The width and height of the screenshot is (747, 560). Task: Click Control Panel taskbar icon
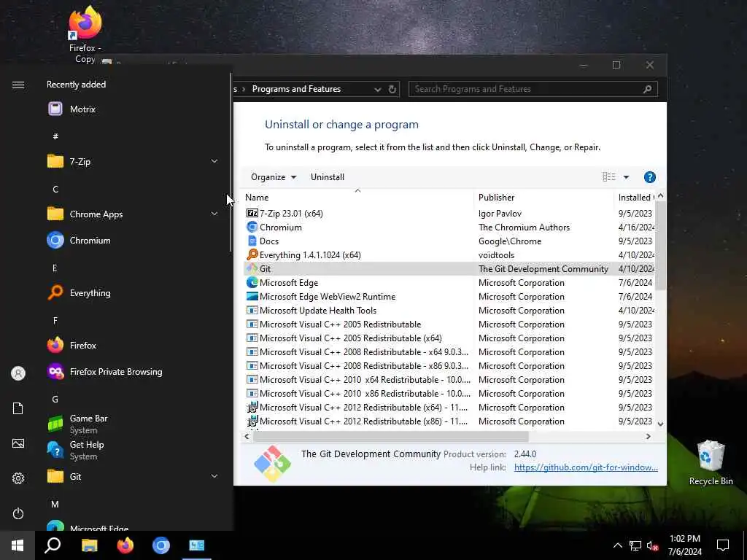[197, 545]
